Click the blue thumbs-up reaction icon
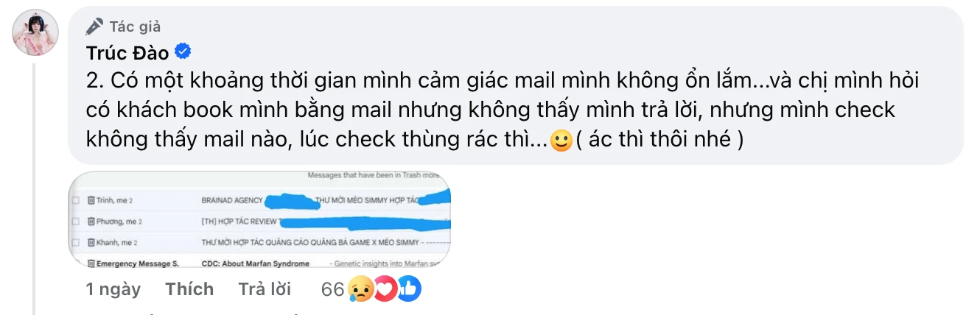Image resolution: width=980 pixels, height=315 pixels. click(409, 289)
